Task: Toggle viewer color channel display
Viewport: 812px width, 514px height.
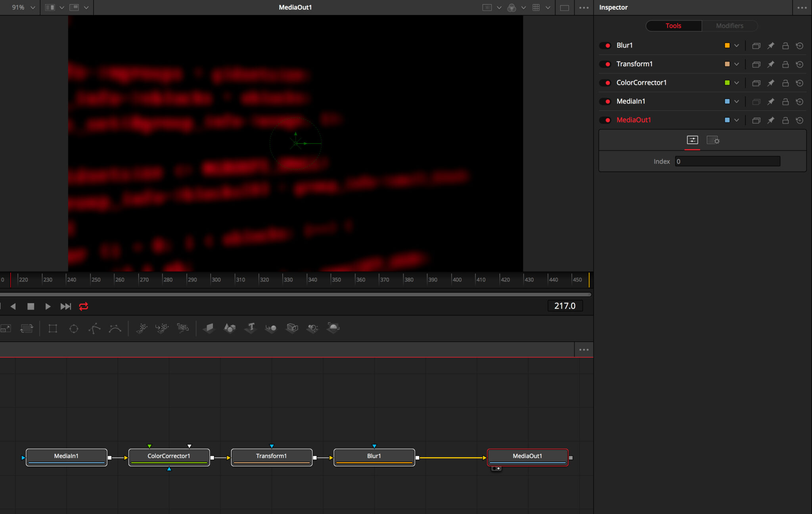Action: coord(511,8)
